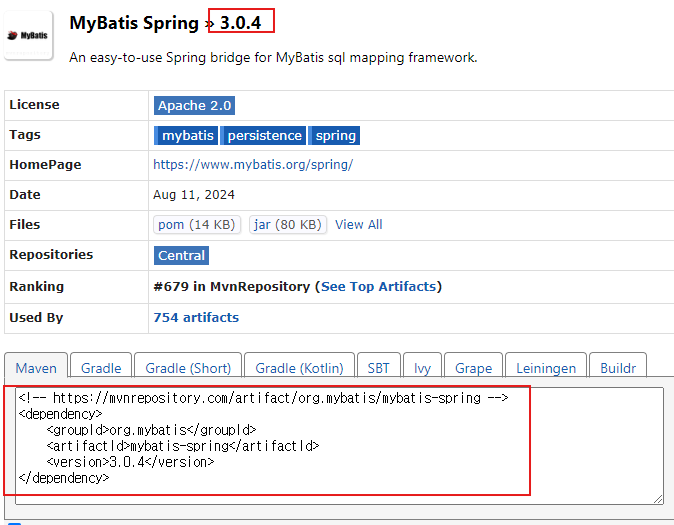Open the 754 artifacts link
This screenshot has width=674, height=525.
[196, 317]
